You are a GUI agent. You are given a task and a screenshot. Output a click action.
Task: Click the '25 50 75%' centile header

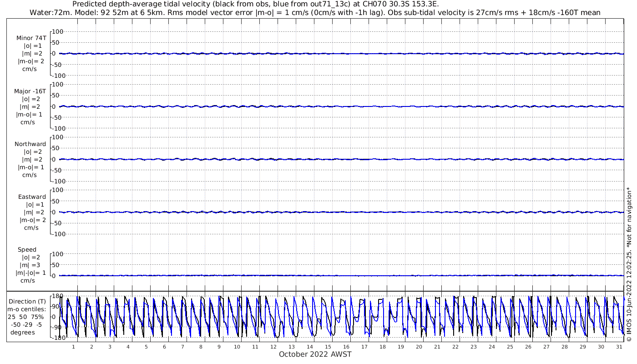coord(26,317)
